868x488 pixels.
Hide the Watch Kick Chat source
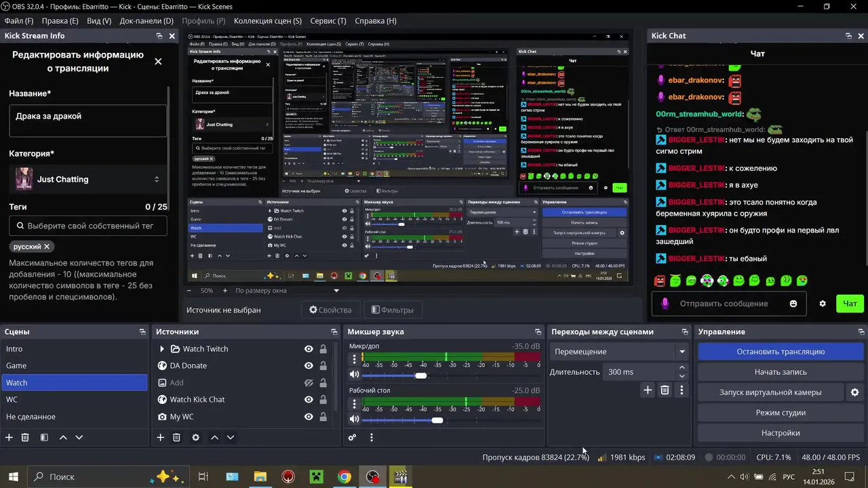pyautogui.click(x=309, y=399)
